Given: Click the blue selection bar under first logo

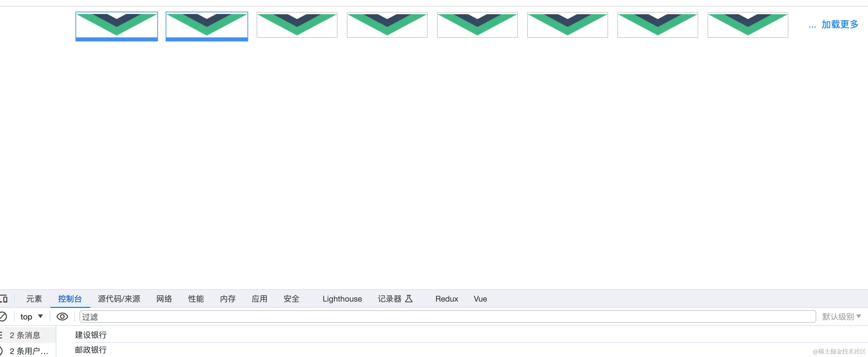Looking at the screenshot, I should pyautogui.click(x=117, y=39).
